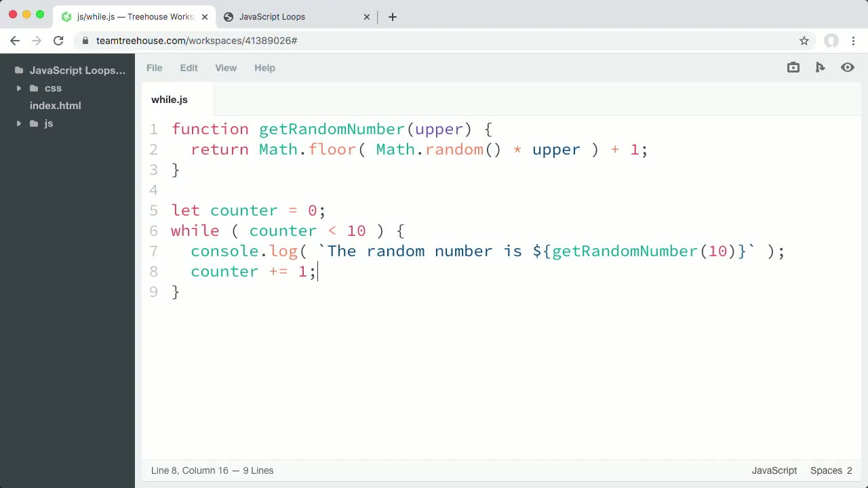Screen dimensions: 868x488
Task: Select the while.js editor tab
Action: 169,100
